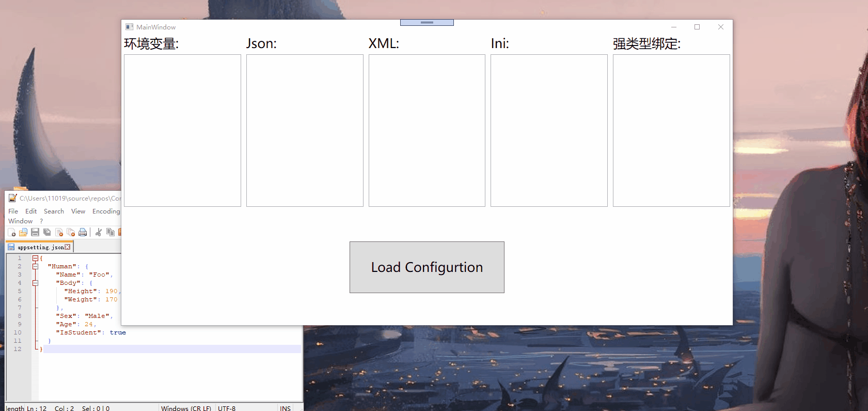Click Windows (CR LF) in status bar
Viewport: 868px width, 411px height.
tap(186, 408)
